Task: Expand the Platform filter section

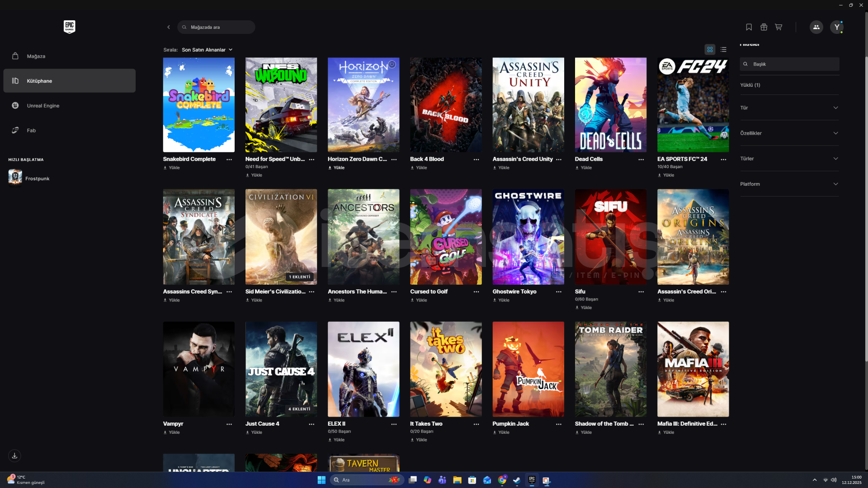Action: point(789,184)
